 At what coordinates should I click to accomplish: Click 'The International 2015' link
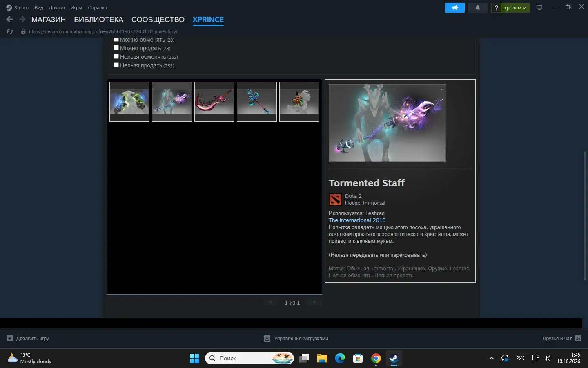pos(357,220)
